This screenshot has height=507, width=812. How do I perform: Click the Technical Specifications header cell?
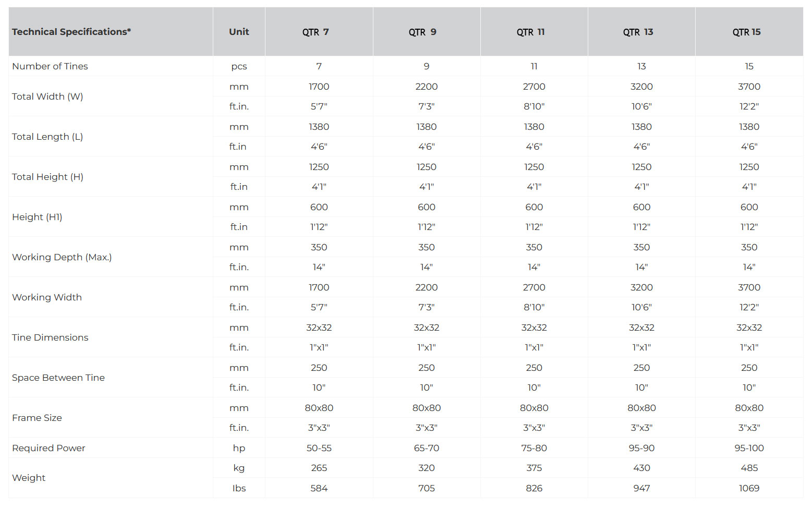[x=71, y=32]
